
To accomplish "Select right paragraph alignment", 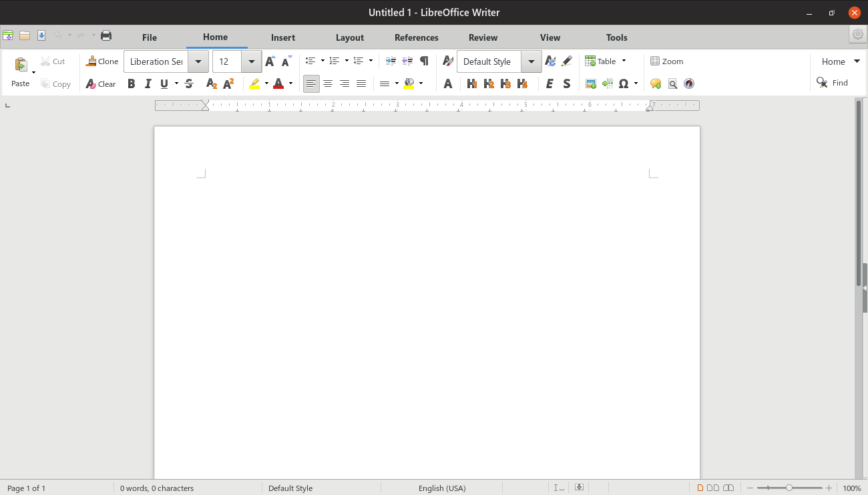I will click(345, 84).
